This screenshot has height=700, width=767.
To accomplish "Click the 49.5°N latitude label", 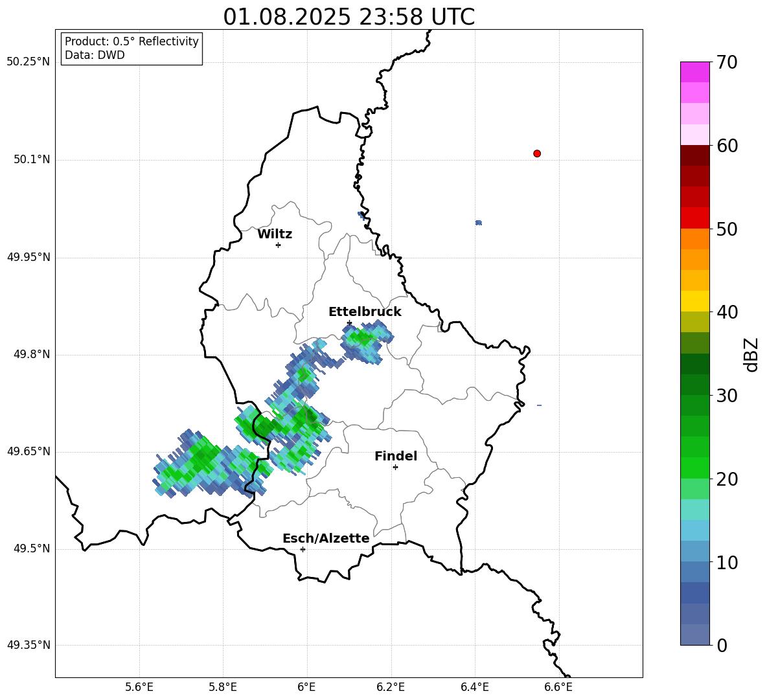I will click(x=32, y=548).
